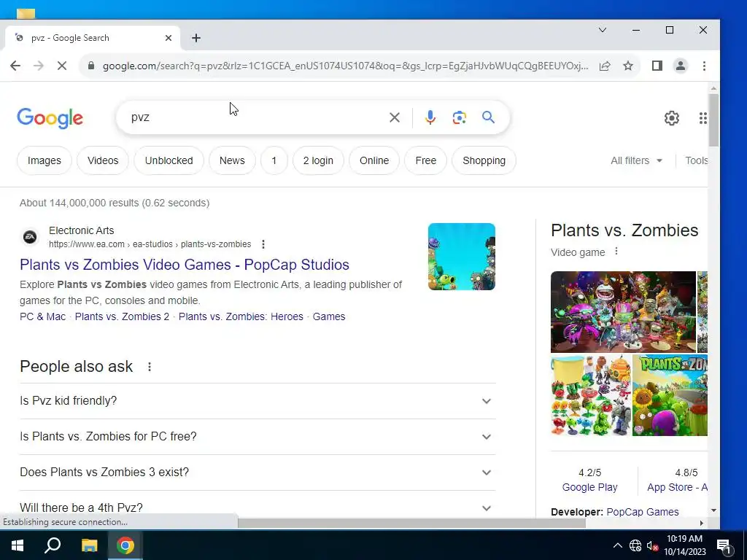Switch to Shopping results
The image size is (747, 560).
coord(484,160)
